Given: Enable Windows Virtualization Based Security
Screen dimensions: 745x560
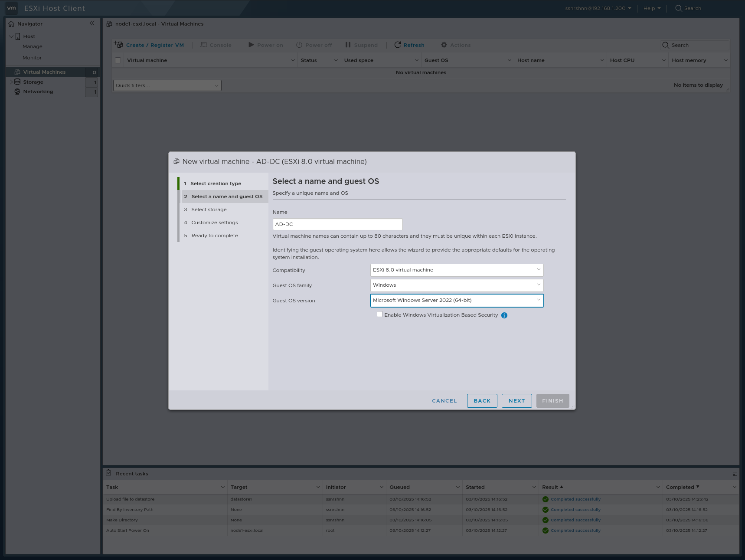Looking at the screenshot, I should 379,314.
